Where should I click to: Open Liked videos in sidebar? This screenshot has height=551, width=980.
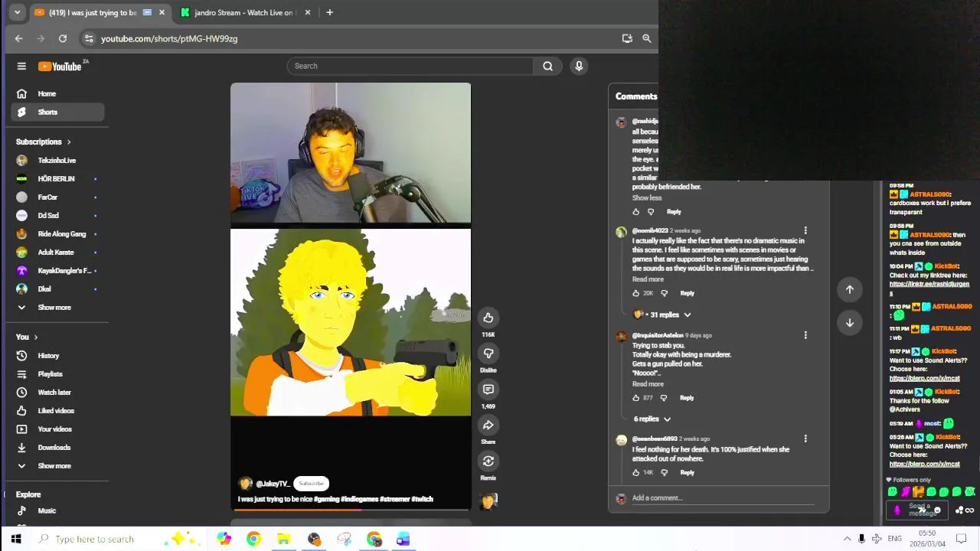point(57,411)
